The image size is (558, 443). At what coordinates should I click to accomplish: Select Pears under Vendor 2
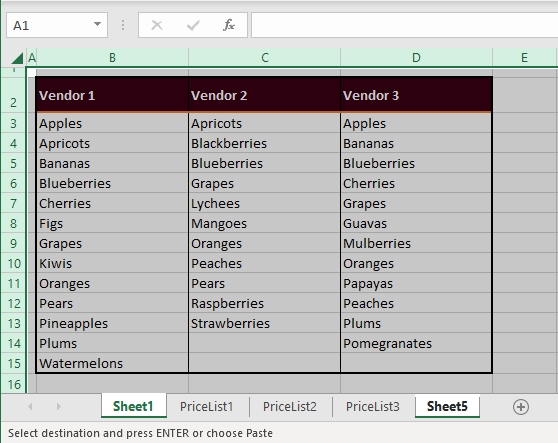coord(264,284)
